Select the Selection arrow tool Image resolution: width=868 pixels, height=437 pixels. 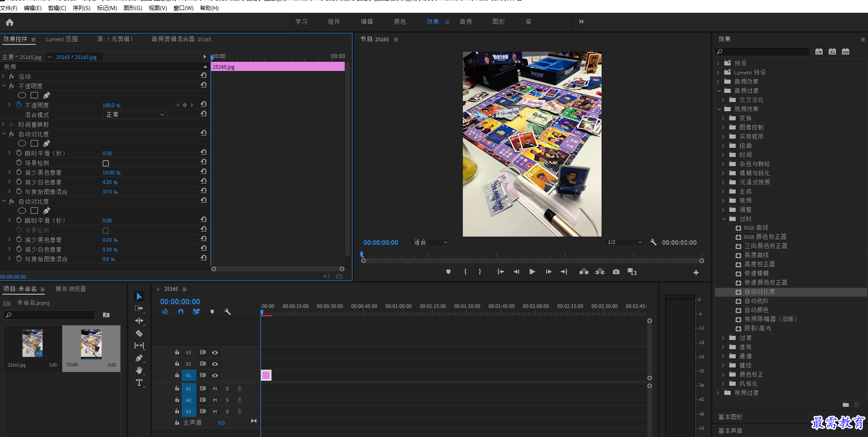[139, 296]
